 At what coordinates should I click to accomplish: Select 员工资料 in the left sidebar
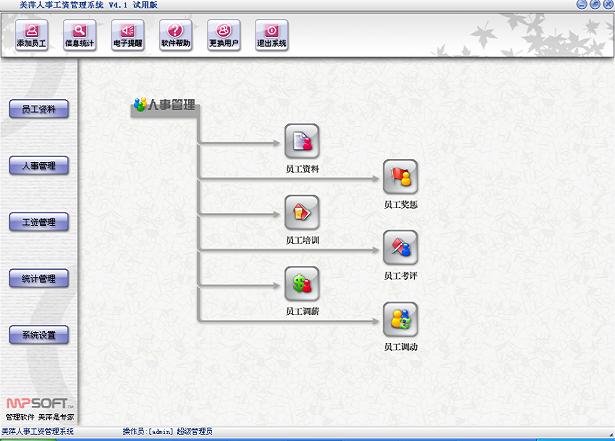coord(39,109)
